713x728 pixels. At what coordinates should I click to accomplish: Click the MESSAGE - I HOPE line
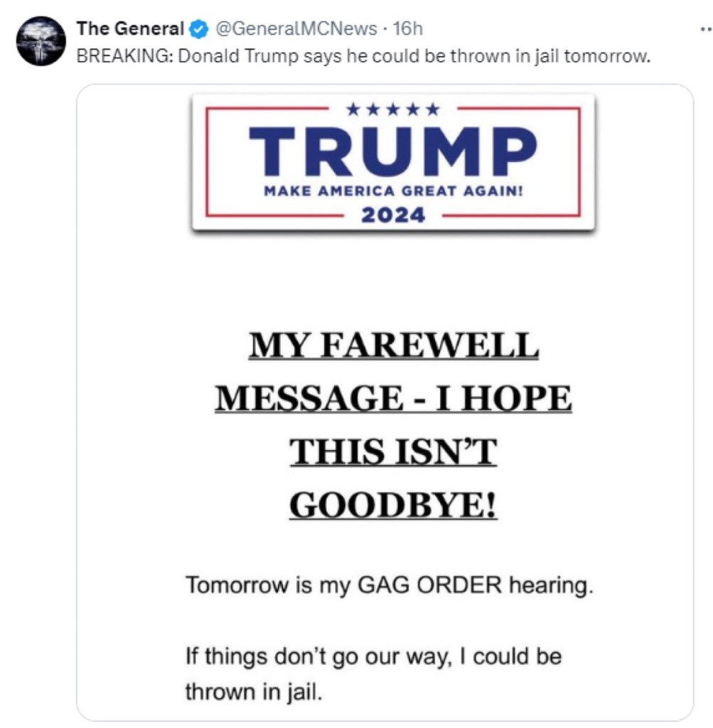(x=393, y=398)
